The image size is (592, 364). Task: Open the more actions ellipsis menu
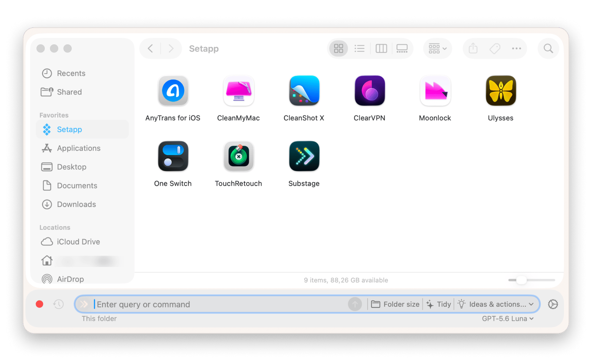tap(516, 49)
